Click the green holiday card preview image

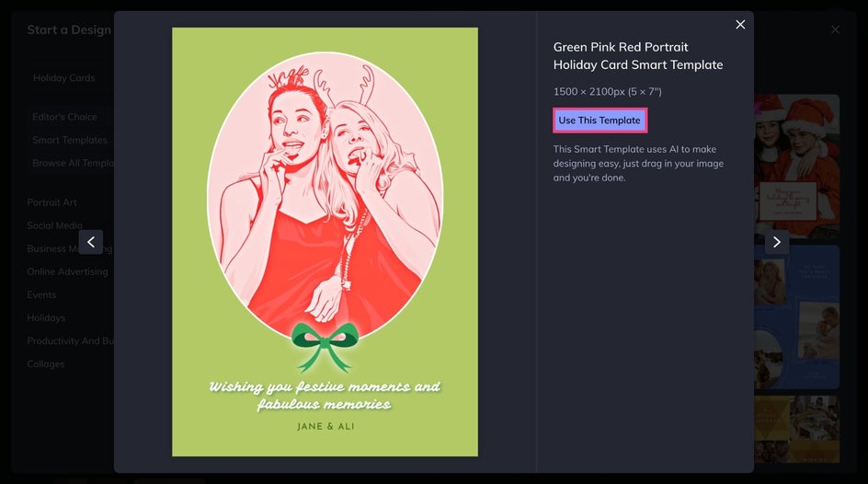(325, 242)
